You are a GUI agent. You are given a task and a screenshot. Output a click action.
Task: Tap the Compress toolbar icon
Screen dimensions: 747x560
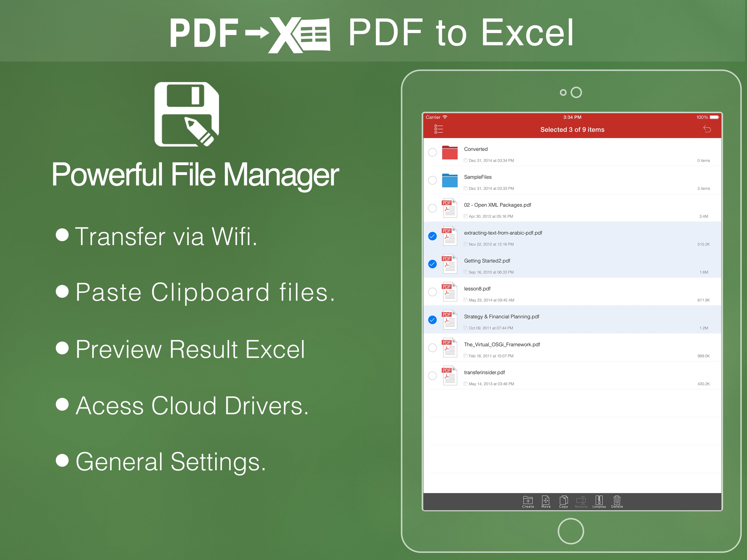point(599,501)
